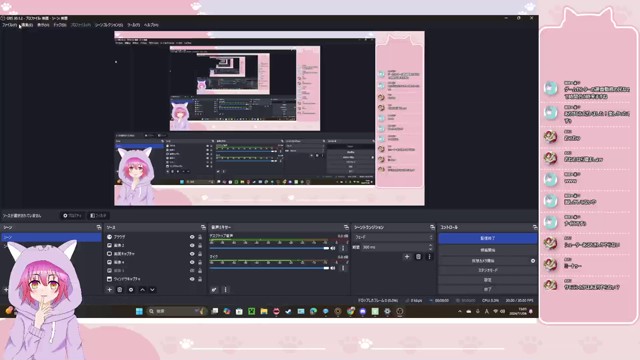Mute the desktop audio speaker icon
The image size is (640, 360).
tap(333, 248)
